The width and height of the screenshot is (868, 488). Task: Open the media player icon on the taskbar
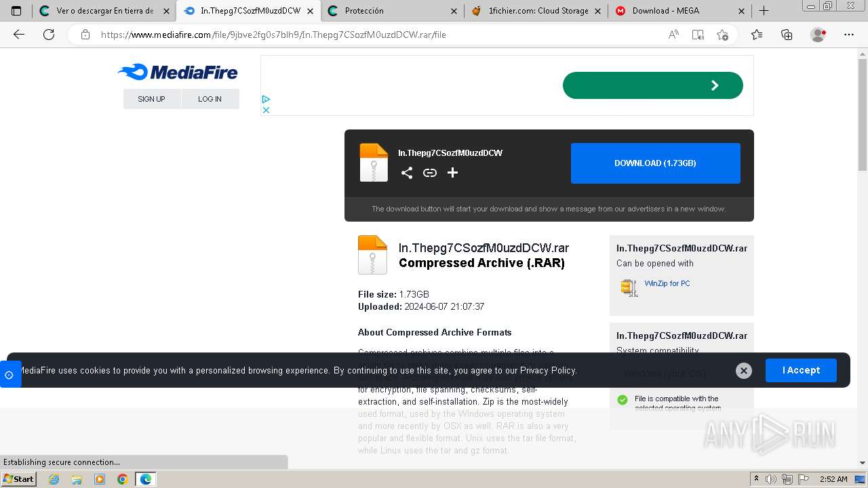(x=100, y=479)
